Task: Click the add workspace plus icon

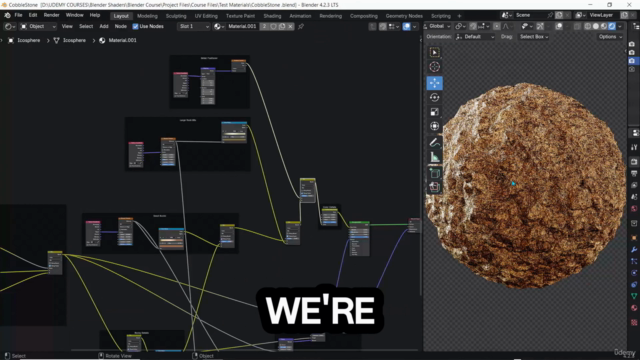Action: (459, 16)
